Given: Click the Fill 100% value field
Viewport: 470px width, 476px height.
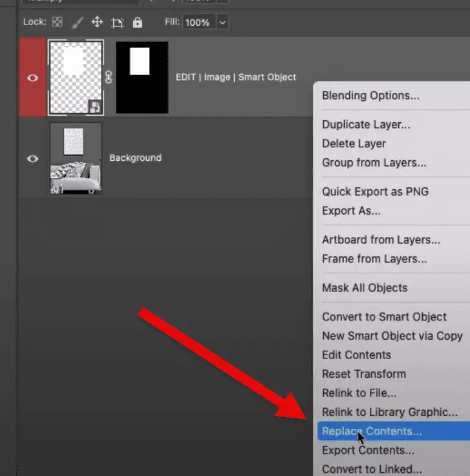Looking at the screenshot, I should (x=197, y=23).
